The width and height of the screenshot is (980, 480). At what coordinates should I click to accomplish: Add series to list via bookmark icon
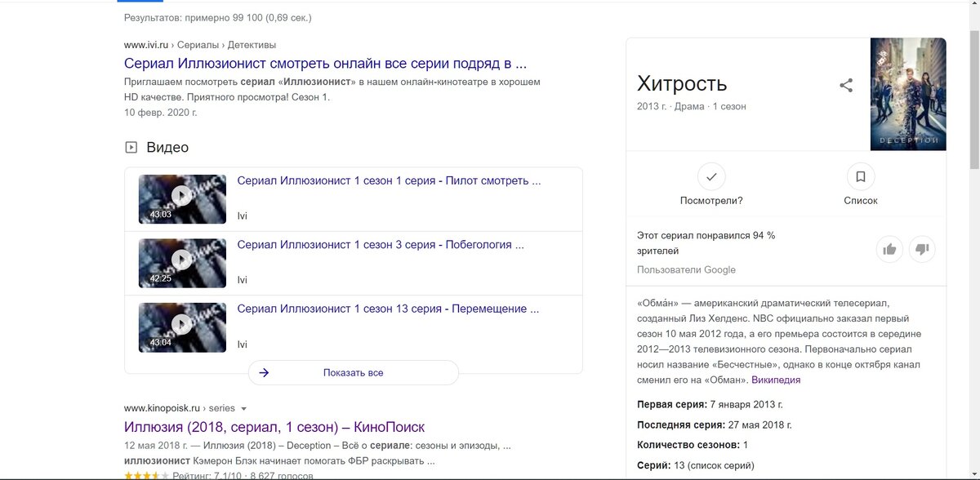(x=861, y=176)
